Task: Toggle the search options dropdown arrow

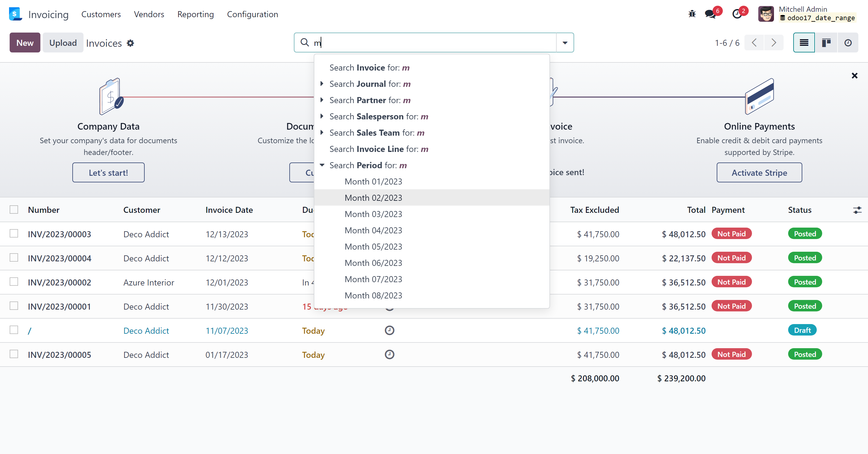Action: point(565,43)
